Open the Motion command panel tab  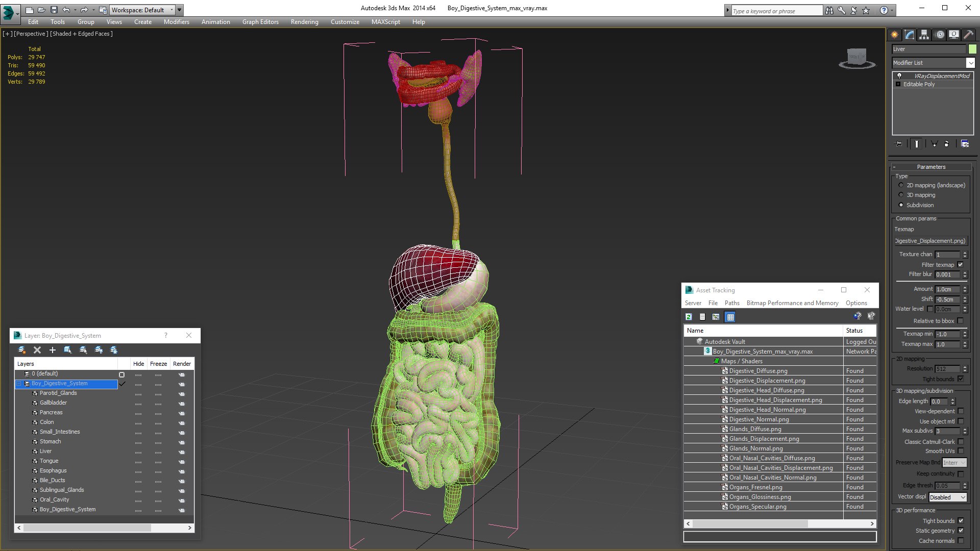click(x=939, y=35)
